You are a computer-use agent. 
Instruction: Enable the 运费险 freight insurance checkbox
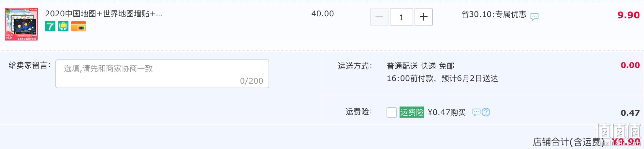coord(391,112)
